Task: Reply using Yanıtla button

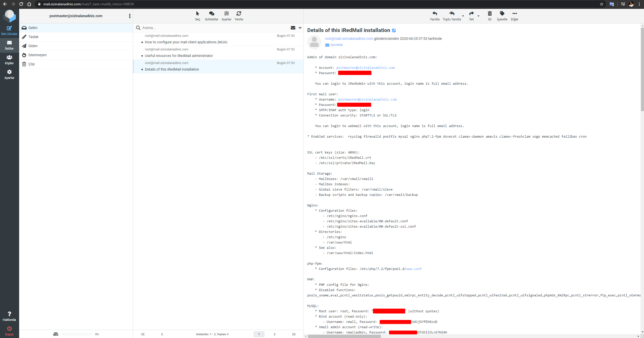Action: [x=435, y=16]
